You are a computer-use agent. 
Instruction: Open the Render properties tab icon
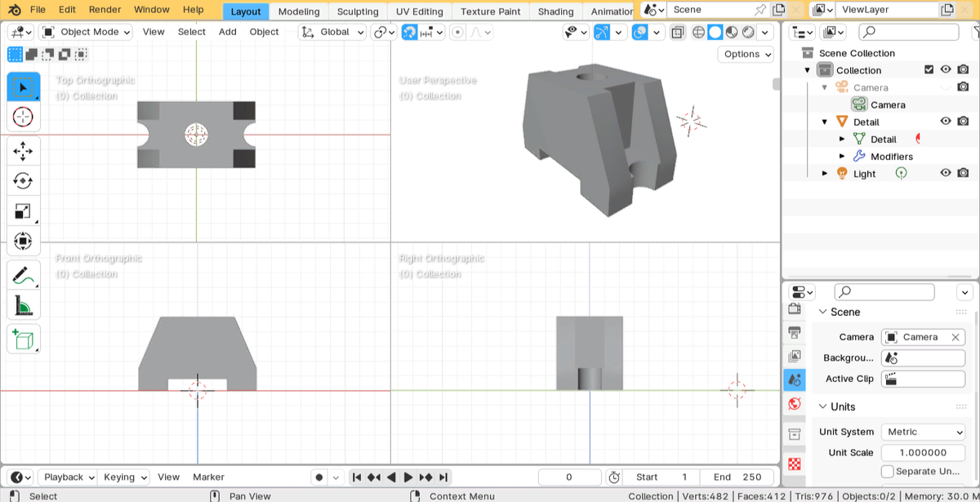795,309
